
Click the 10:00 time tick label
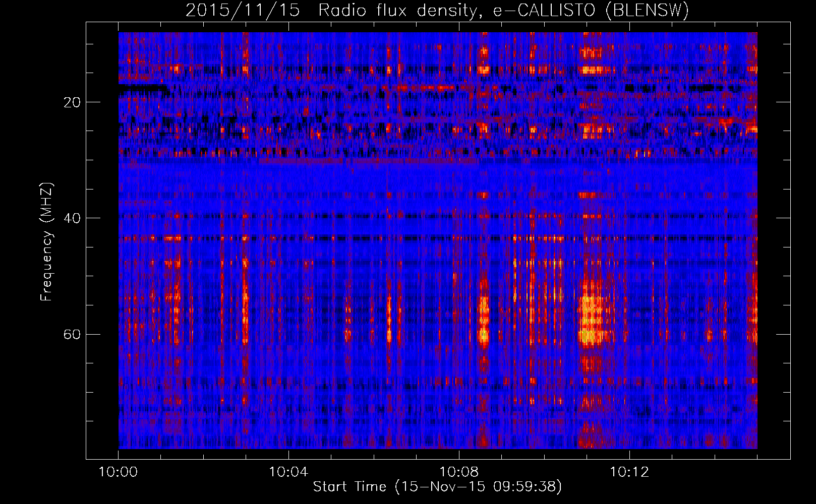(x=118, y=472)
